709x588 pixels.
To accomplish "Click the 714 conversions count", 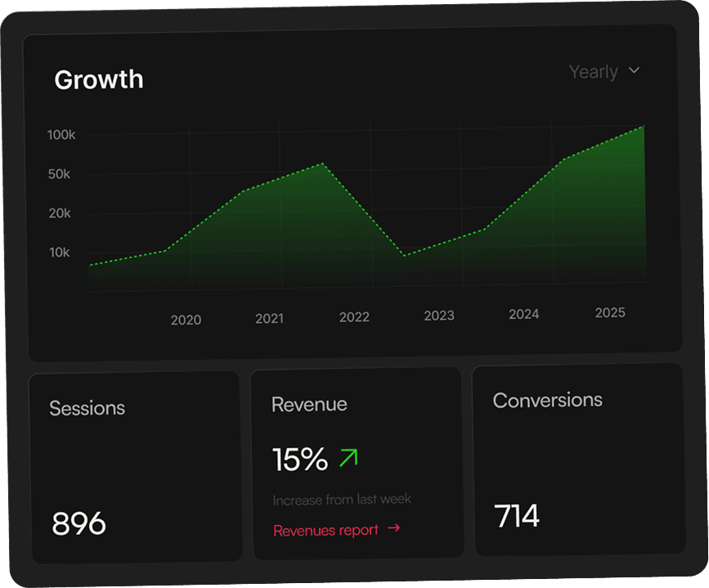I will tap(517, 515).
